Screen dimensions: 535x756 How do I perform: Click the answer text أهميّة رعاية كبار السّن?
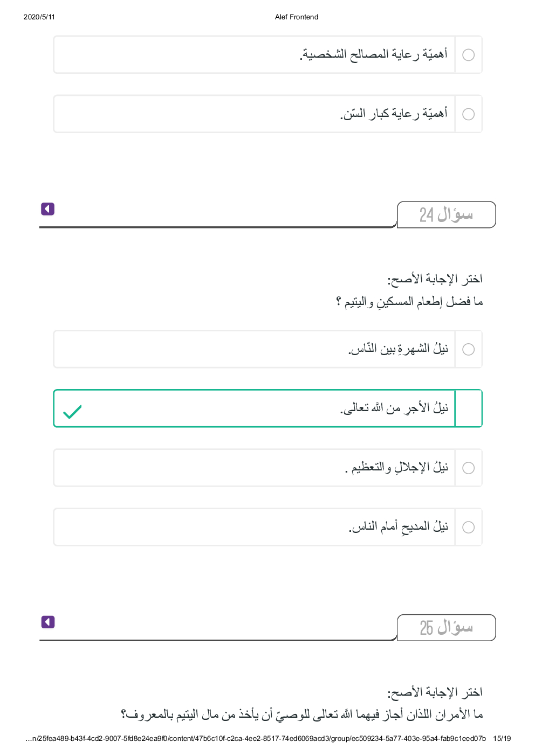[394, 114]
